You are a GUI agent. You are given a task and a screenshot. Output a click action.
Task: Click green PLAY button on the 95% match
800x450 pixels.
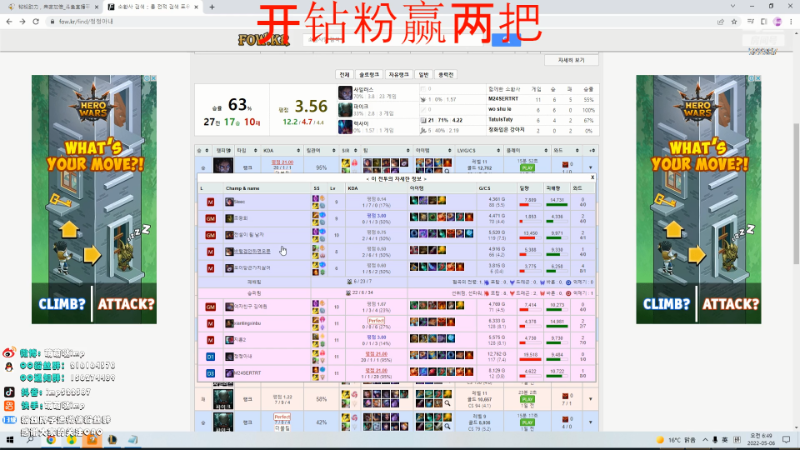[x=528, y=168]
